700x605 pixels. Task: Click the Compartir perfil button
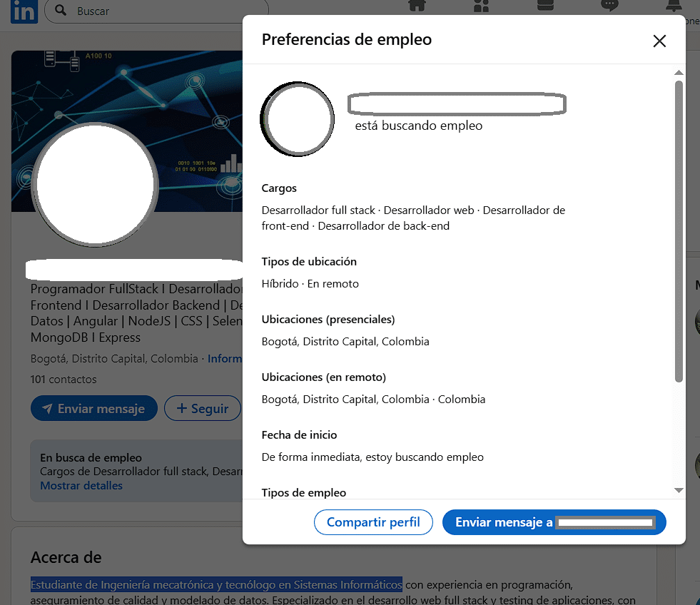click(373, 522)
